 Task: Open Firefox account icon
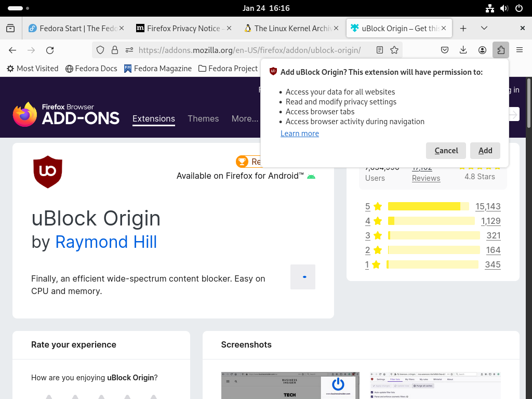[482, 50]
